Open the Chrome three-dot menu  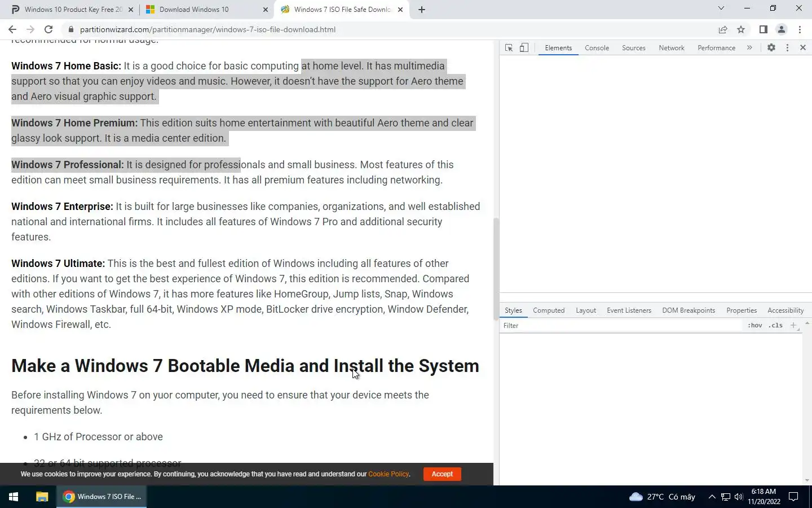coord(800,29)
